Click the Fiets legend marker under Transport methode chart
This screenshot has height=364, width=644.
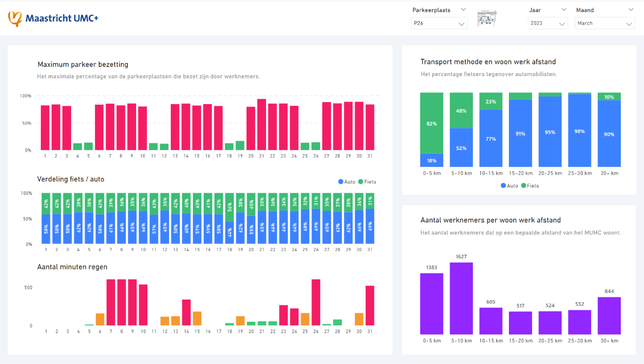(x=522, y=185)
